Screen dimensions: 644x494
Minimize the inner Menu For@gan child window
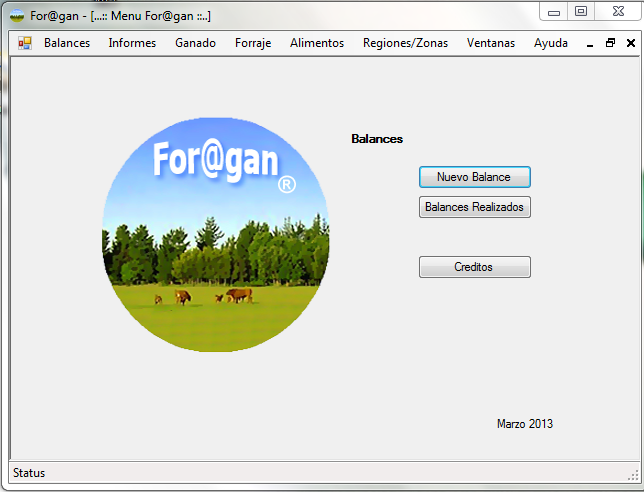point(589,44)
